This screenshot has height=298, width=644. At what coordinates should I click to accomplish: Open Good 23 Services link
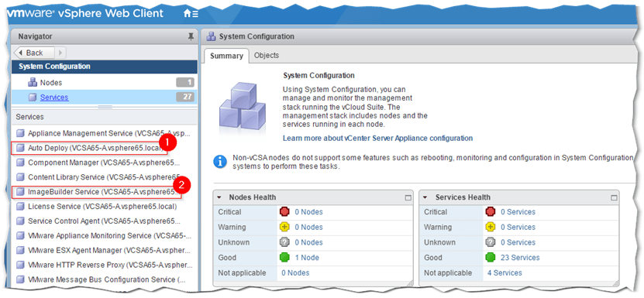pyautogui.click(x=520, y=258)
